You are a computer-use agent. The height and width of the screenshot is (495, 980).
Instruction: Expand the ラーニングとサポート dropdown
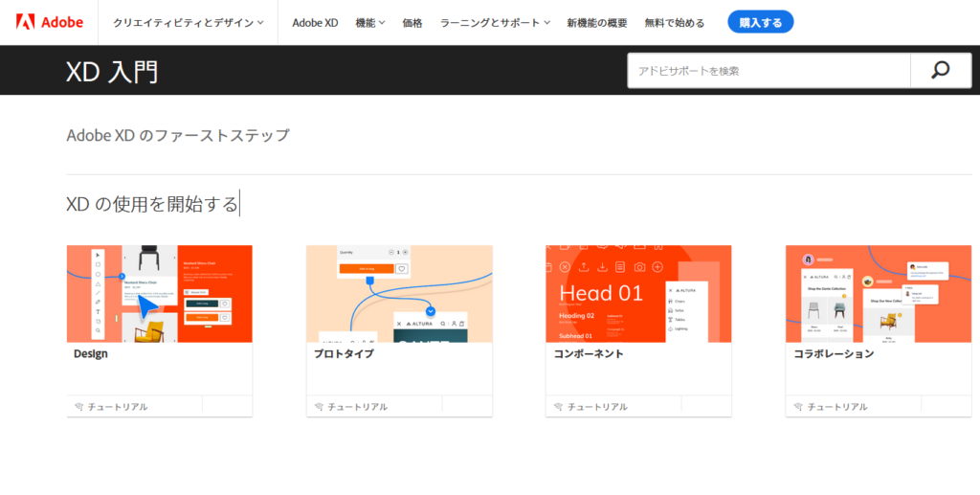click(x=495, y=23)
